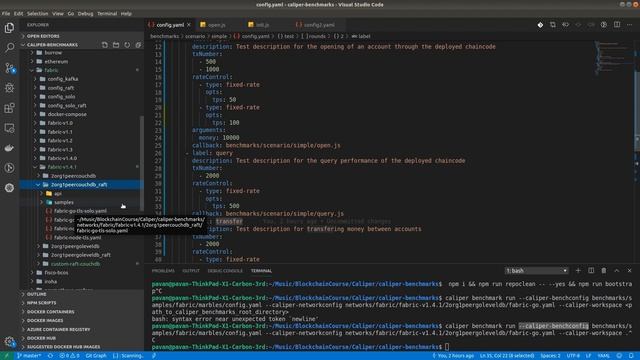Open the File menu
640x360 pixels.
click(6, 13)
